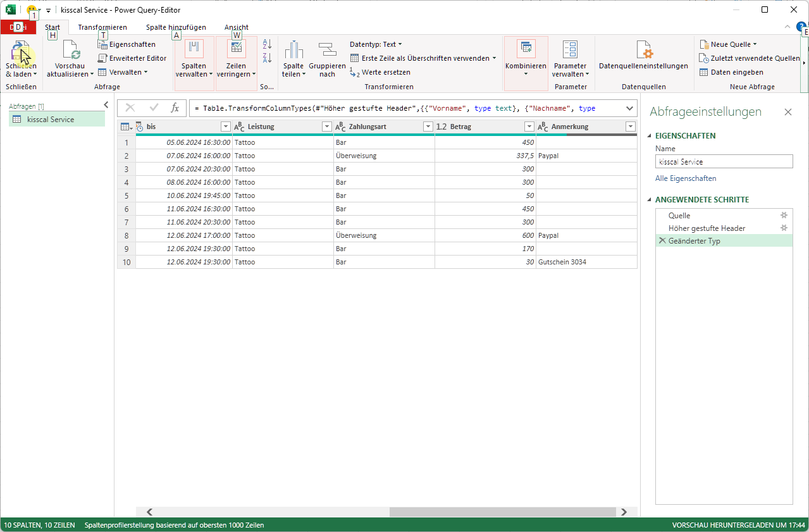
Task: Switch to the Spalte hinzufügen tab
Action: 176,27
